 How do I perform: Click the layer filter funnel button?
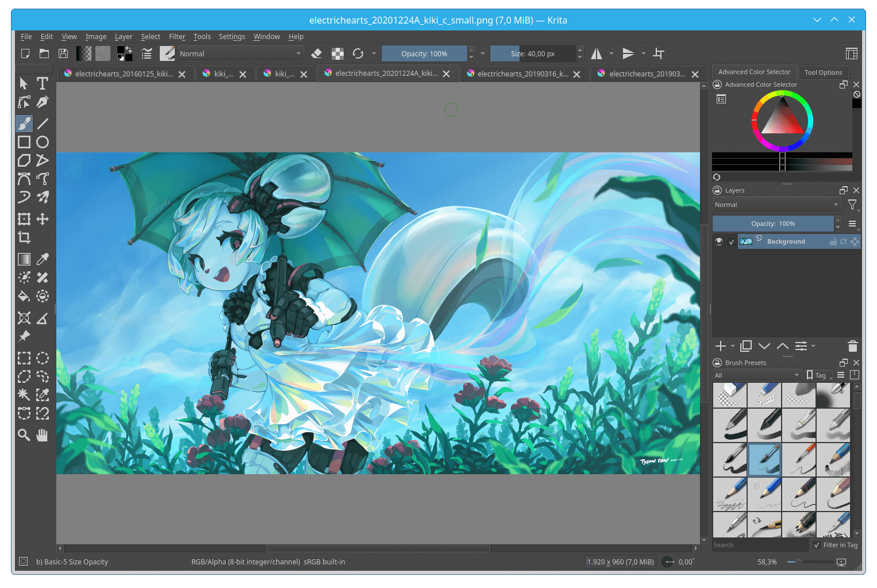[x=852, y=205]
